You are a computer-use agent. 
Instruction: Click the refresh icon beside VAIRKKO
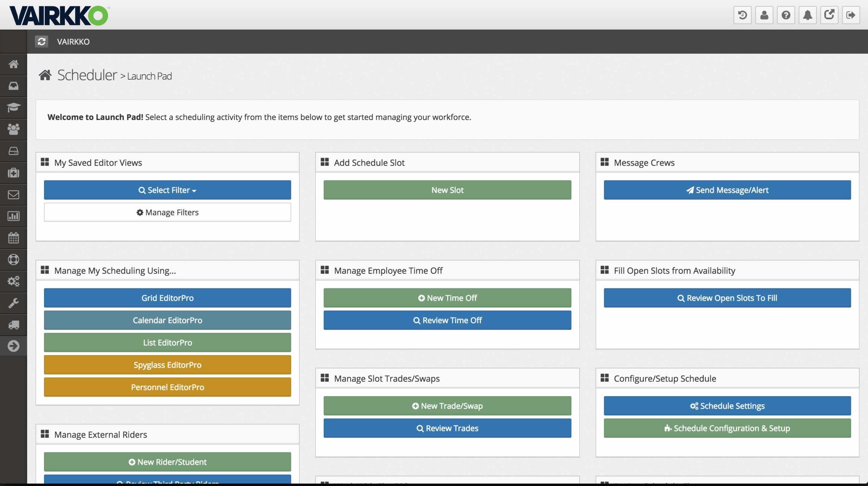(x=42, y=42)
